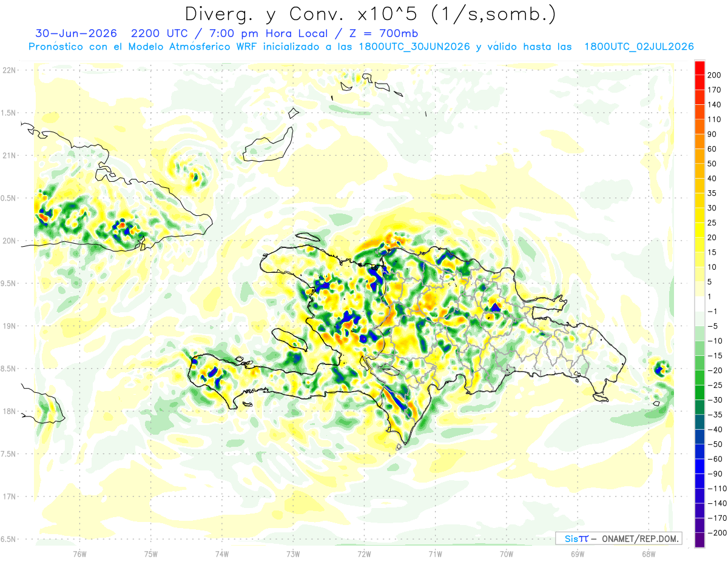
Task: Click the legend value "200"
Action: click(x=714, y=75)
